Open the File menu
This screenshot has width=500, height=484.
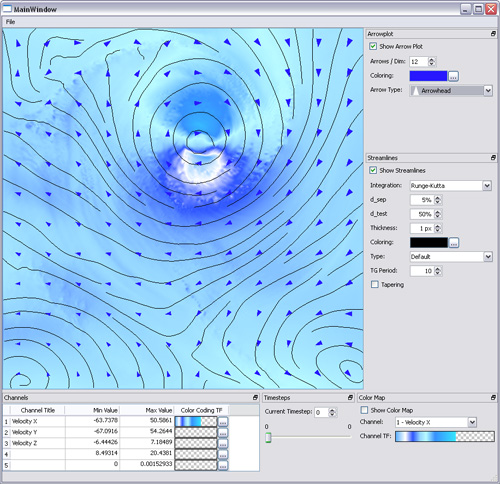coord(10,22)
